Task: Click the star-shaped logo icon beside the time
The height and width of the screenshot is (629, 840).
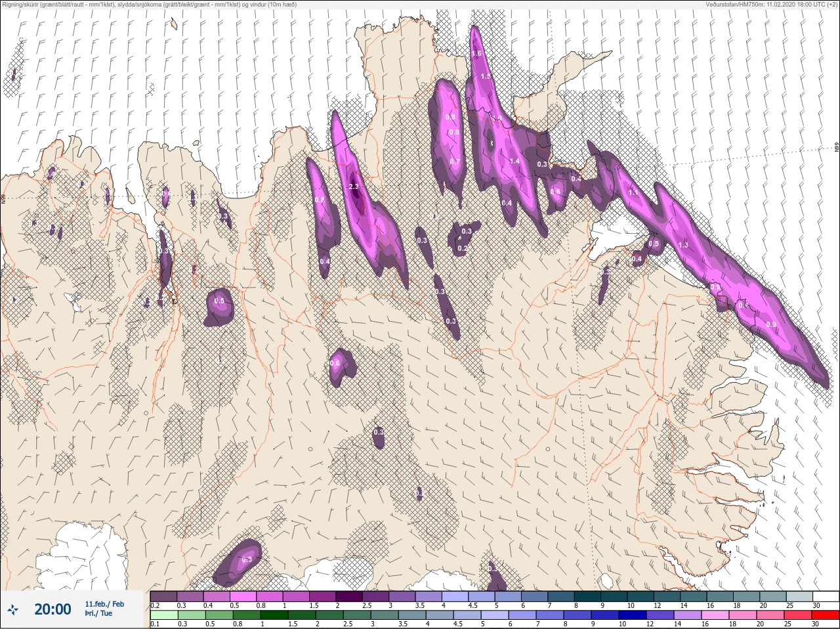Action: 12,610
